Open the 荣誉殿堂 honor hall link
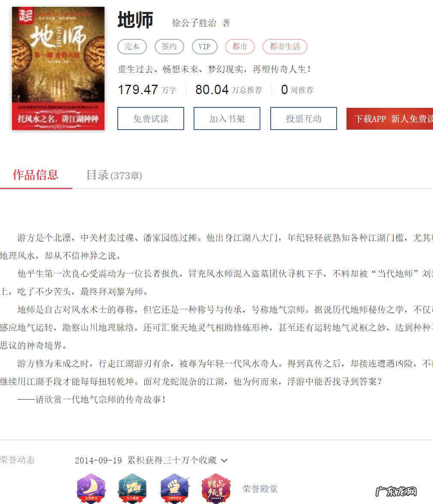Screen dimensions: 433x504 [x=260, y=489]
